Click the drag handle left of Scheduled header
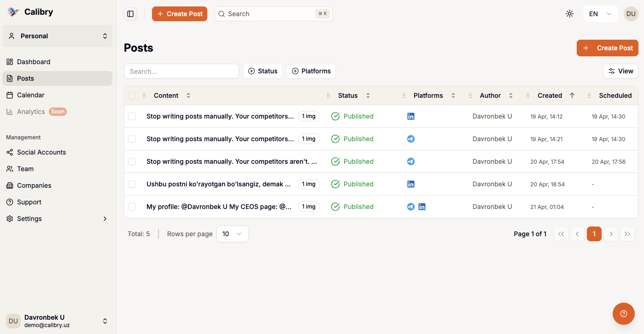This screenshot has width=644, height=334. click(x=589, y=95)
